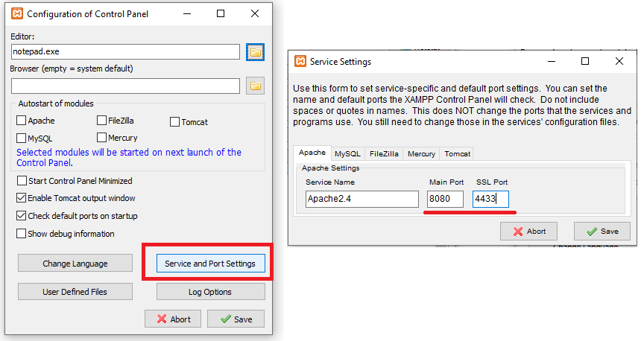Image resolution: width=644 pixels, height=341 pixels.
Task: Select the Apache tab in Service Settings
Action: (x=312, y=153)
